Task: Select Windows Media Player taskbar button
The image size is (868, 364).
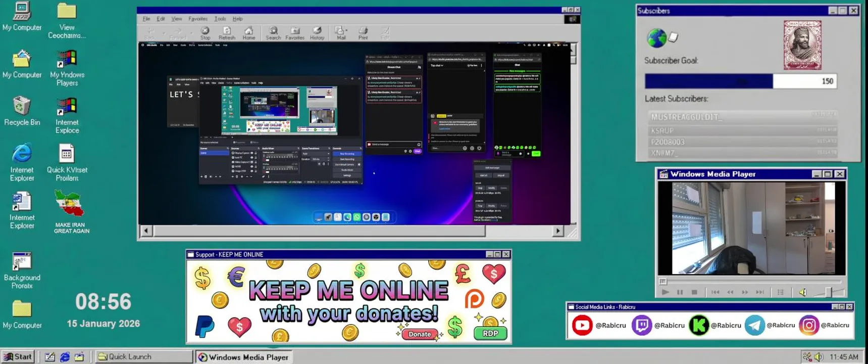Action: point(244,357)
